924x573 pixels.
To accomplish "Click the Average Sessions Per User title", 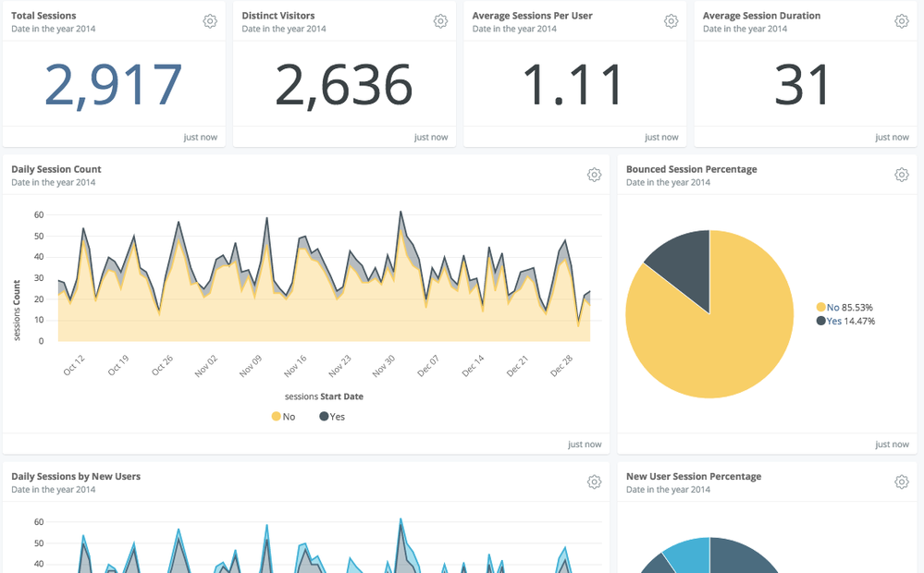I will tap(532, 16).
